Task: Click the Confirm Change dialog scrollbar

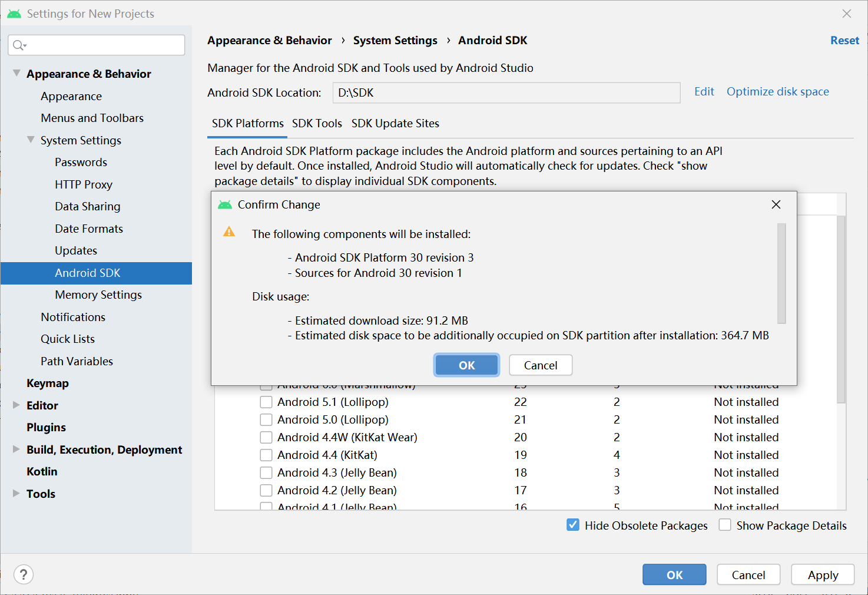Action: [x=781, y=273]
